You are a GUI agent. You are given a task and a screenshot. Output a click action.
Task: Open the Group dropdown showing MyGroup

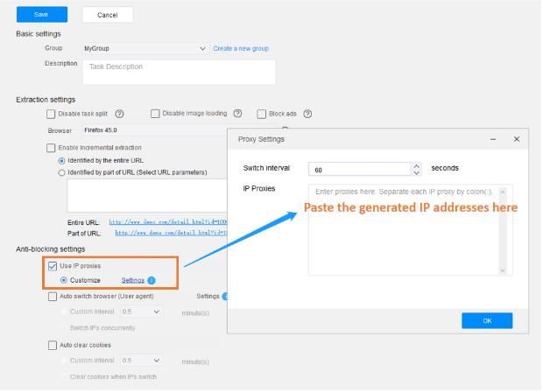145,48
